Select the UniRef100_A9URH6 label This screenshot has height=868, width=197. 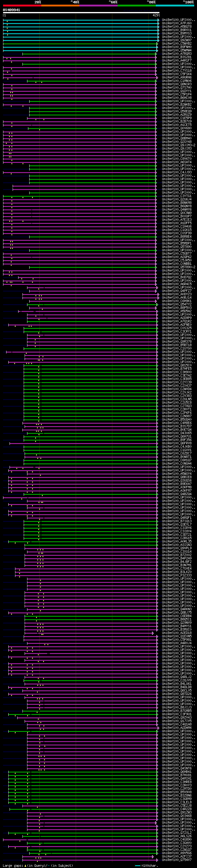pyautogui.click(x=177, y=78)
